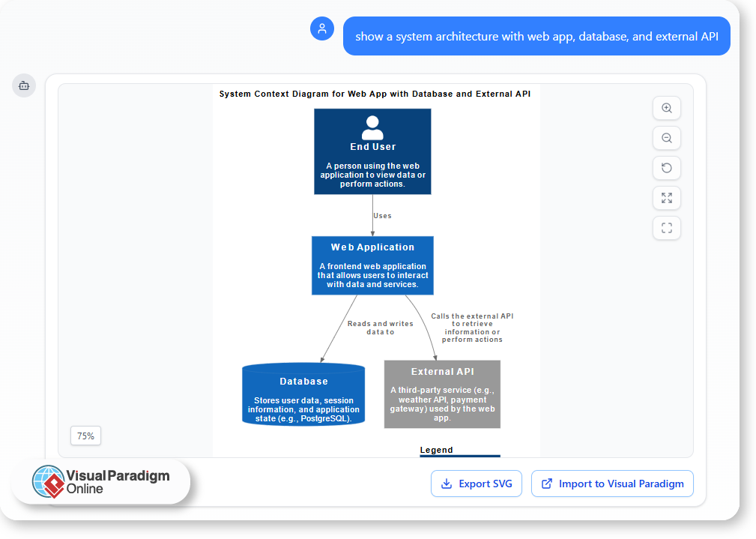Click the download icon beside Export SVG
The image size is (756, 539).
click(x=446, y=484)
